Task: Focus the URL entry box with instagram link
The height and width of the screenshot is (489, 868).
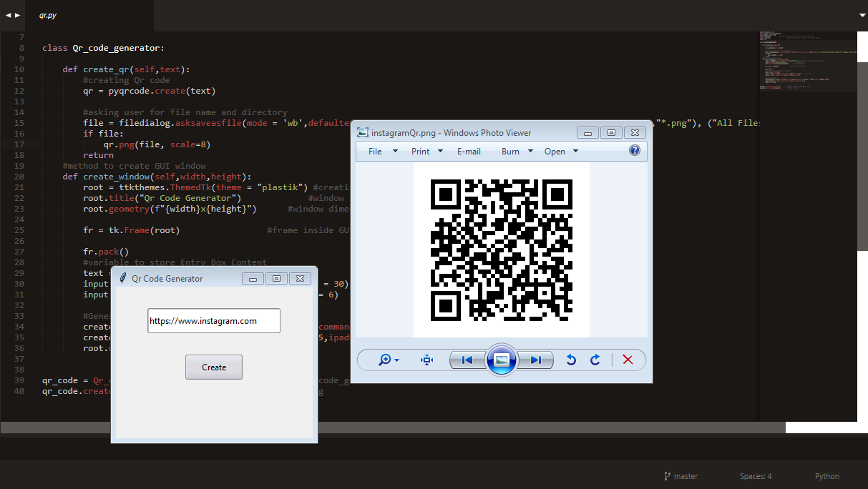Action: [214, 321]
